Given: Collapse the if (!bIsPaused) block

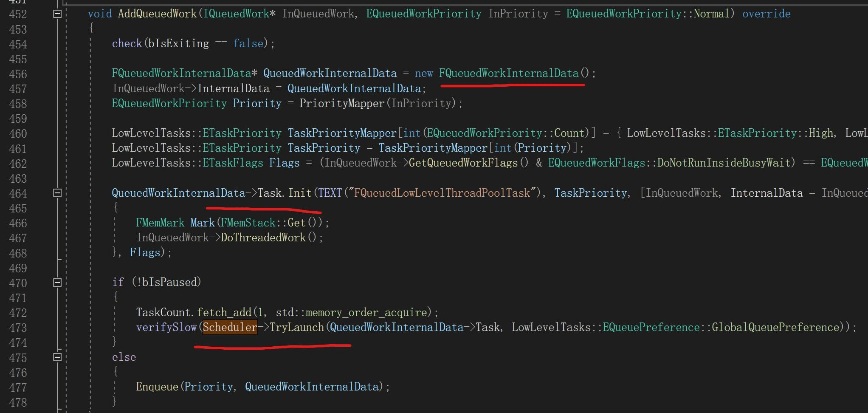Looking at the screenshot, I should tap(57, 283).
